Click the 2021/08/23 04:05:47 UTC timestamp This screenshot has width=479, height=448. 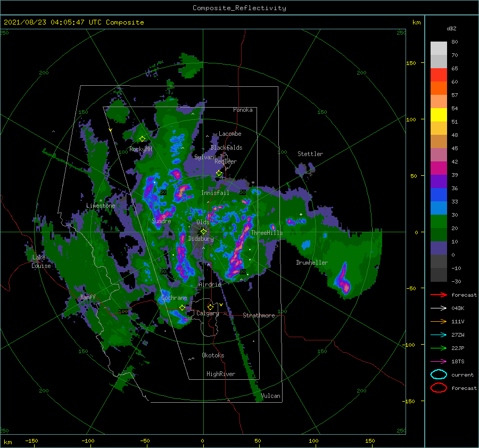[73, 22]
